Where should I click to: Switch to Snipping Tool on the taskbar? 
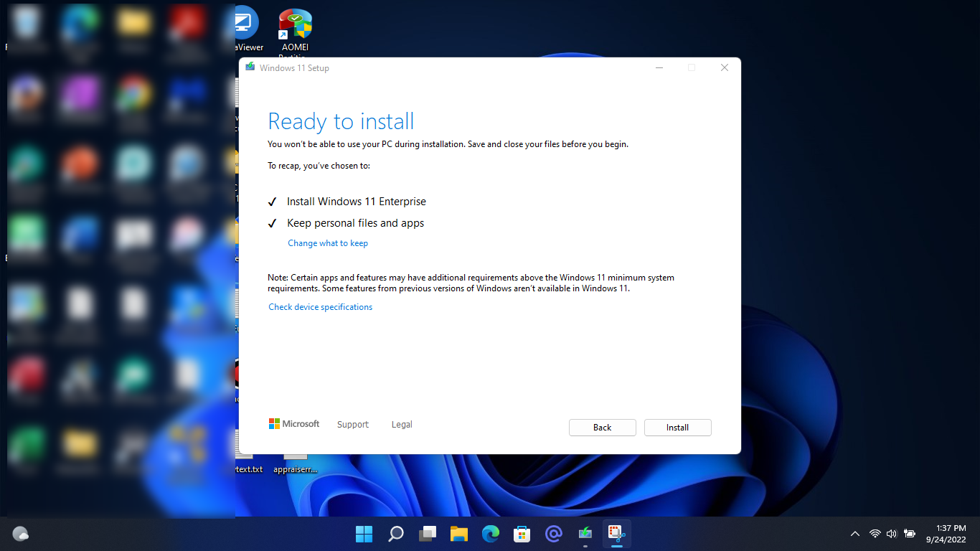pos(617,534)
